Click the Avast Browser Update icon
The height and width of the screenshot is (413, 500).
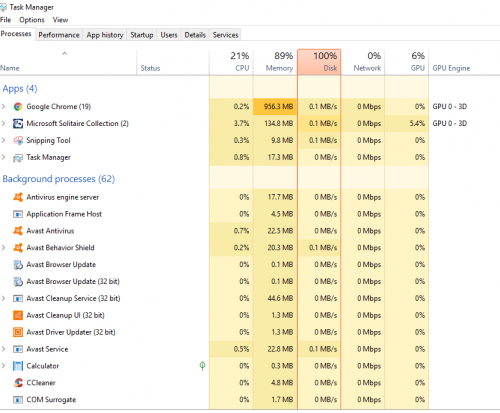click(x=18, y=265)
